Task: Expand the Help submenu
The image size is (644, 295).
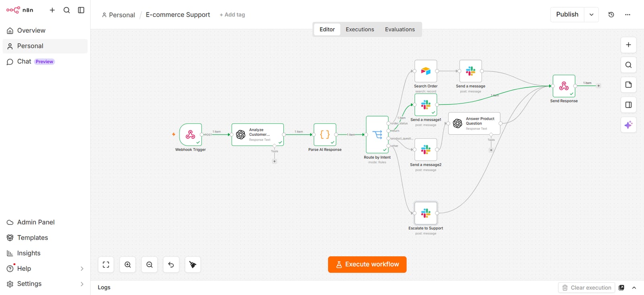Action: coord(82,269)
